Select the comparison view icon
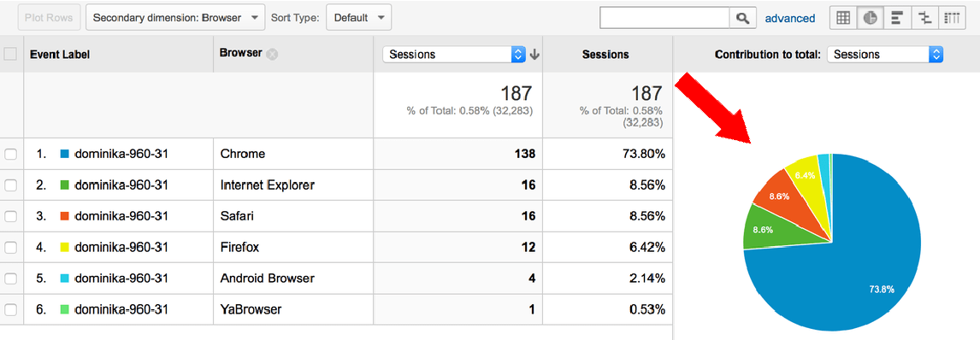Viewport: 980px width, 340px height. (924, 18)
